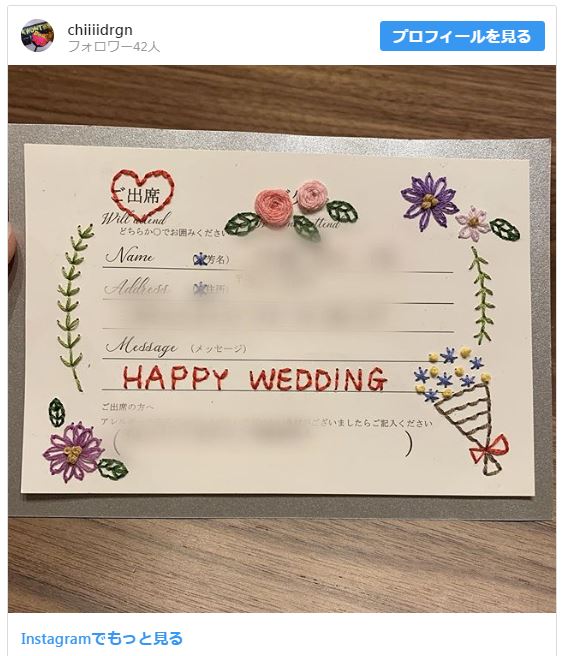
Task: Click the red stitched heart around ご出席
Action: 142,192
